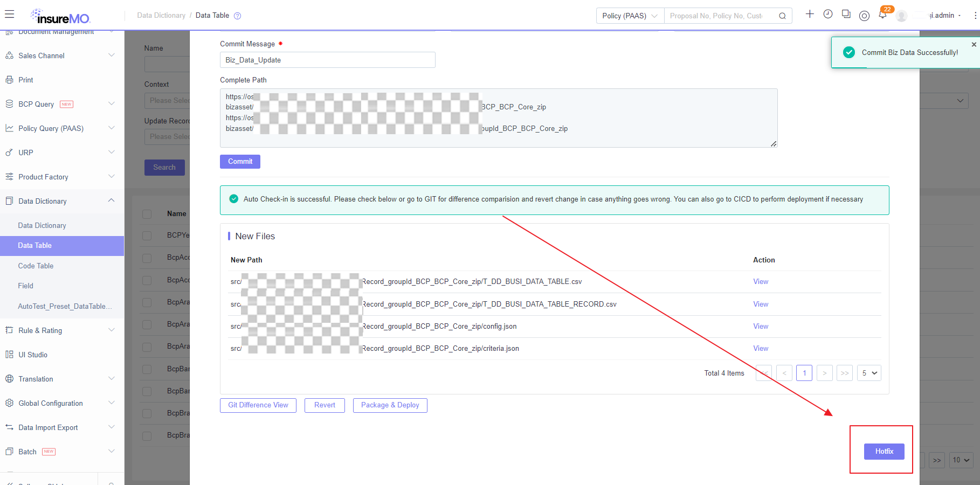Screen dimensions: 980x485
Task: Open the recent history clock icon
Action: (x=828, y=14)
